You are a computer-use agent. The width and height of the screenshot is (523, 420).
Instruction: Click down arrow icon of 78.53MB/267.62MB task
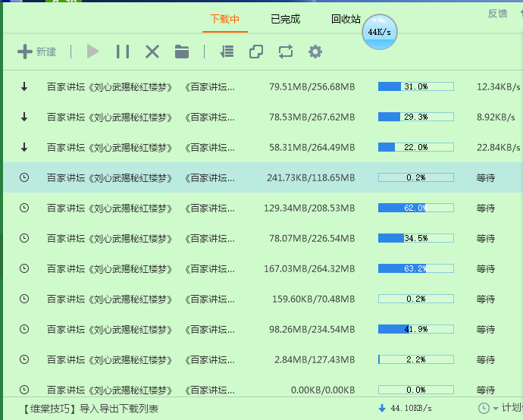pos(24,117)
